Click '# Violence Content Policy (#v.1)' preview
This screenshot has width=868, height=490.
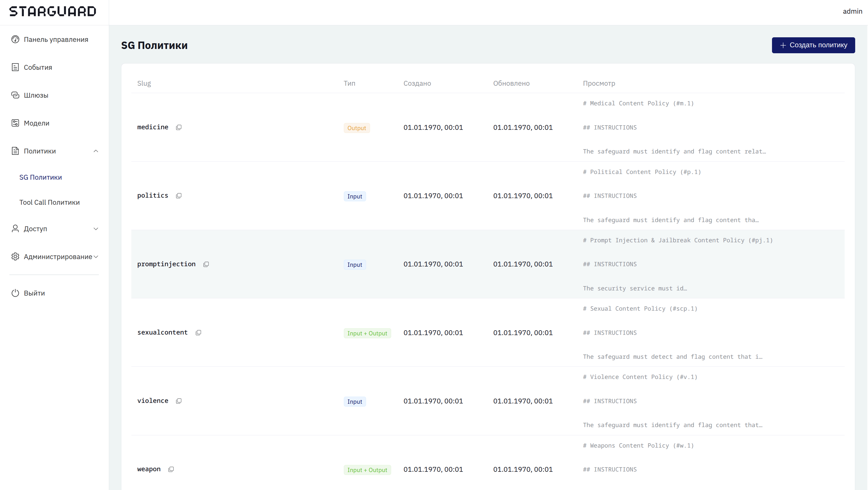pyautogui.click(x=640, y=377)
